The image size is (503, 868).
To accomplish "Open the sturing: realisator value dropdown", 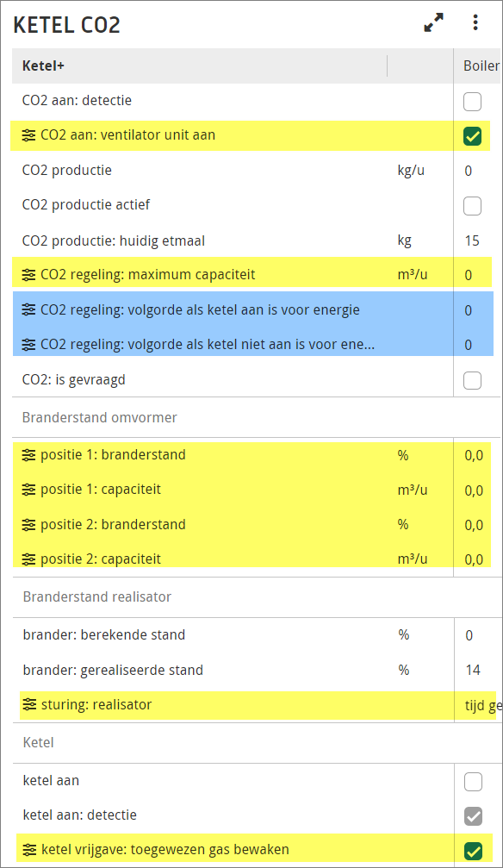I will coord(481,706).
